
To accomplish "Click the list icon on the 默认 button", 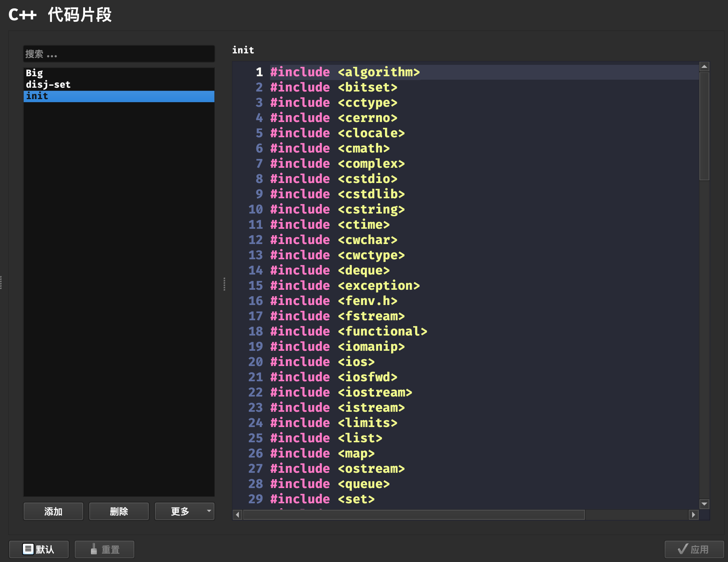I will click(x=29, y=549).
